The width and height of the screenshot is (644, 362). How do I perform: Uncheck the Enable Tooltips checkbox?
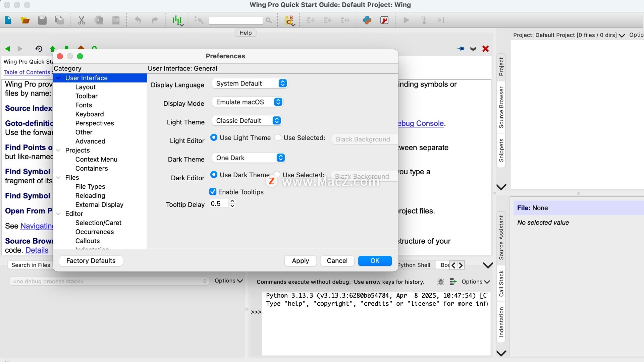213,192
